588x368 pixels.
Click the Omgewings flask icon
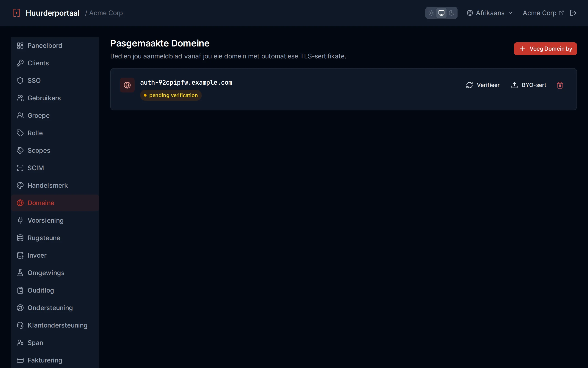click(20, 273)
